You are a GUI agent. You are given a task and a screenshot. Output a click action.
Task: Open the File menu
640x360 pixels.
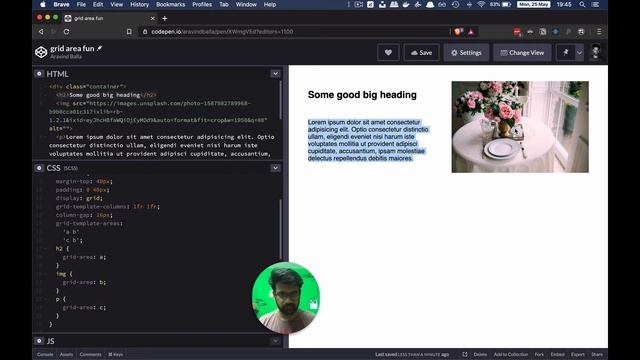tap(81, 4)
